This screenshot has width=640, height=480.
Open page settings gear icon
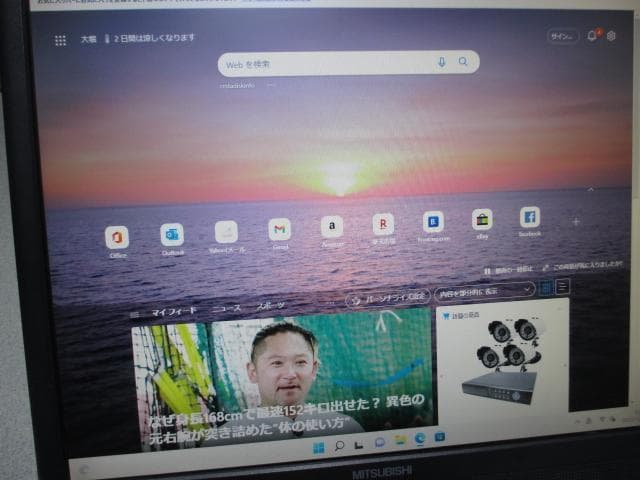[611, 36]
